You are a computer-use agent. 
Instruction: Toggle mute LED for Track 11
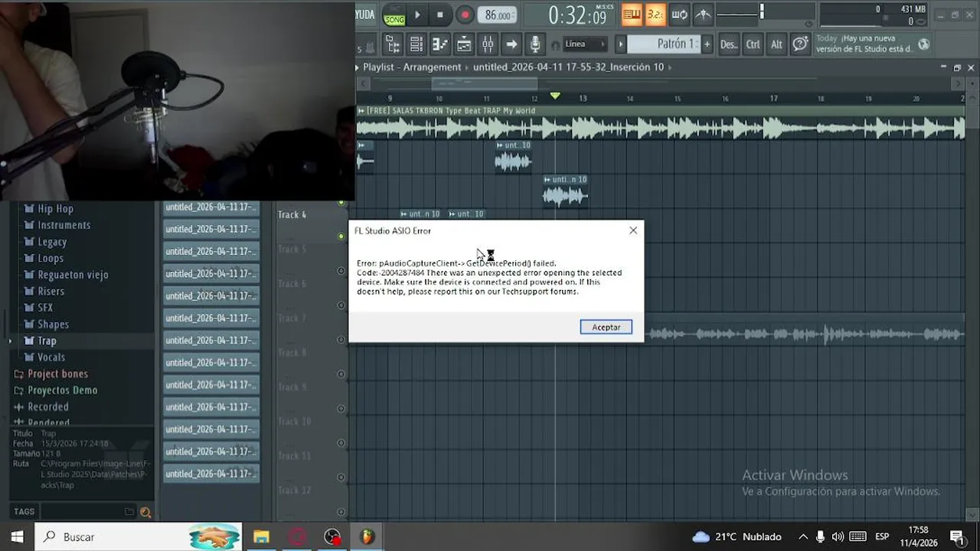point(341,478)
